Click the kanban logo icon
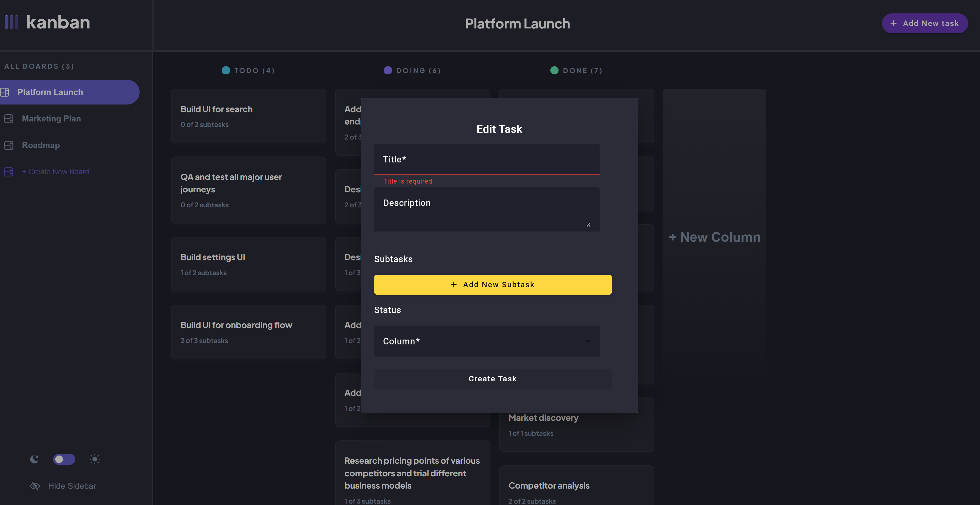This screenshot has width=980, height=505. click(x=11, y=22)
